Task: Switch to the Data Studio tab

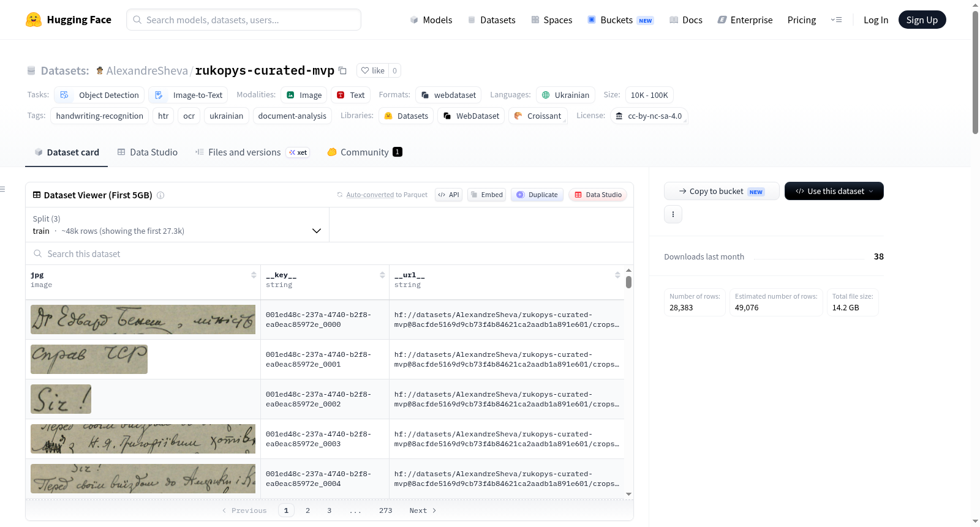Action: point(148,152)
